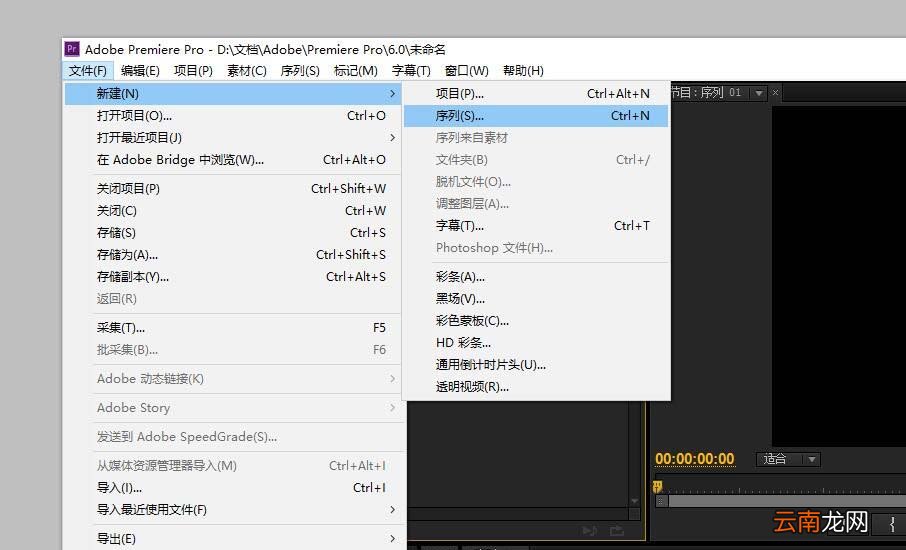Click the greyed 脱机文件(O)... entry
Screen dimensions: 906x550
click(x=536, y=181)
